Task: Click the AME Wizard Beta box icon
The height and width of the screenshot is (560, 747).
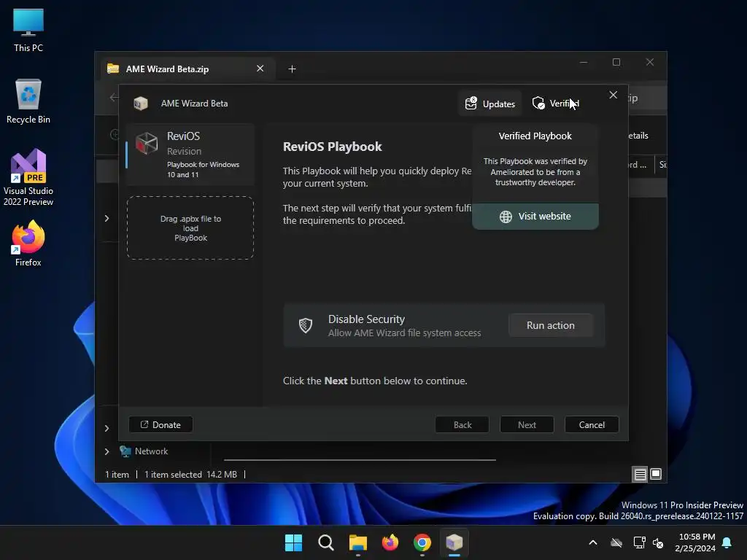Action: click(141, 104)
